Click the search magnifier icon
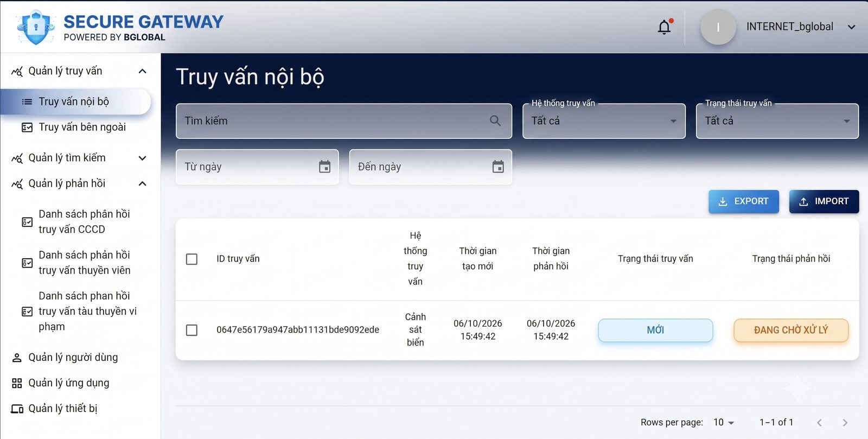The height and width of the screenshot is (439, 868). click(x=495, y=120)
